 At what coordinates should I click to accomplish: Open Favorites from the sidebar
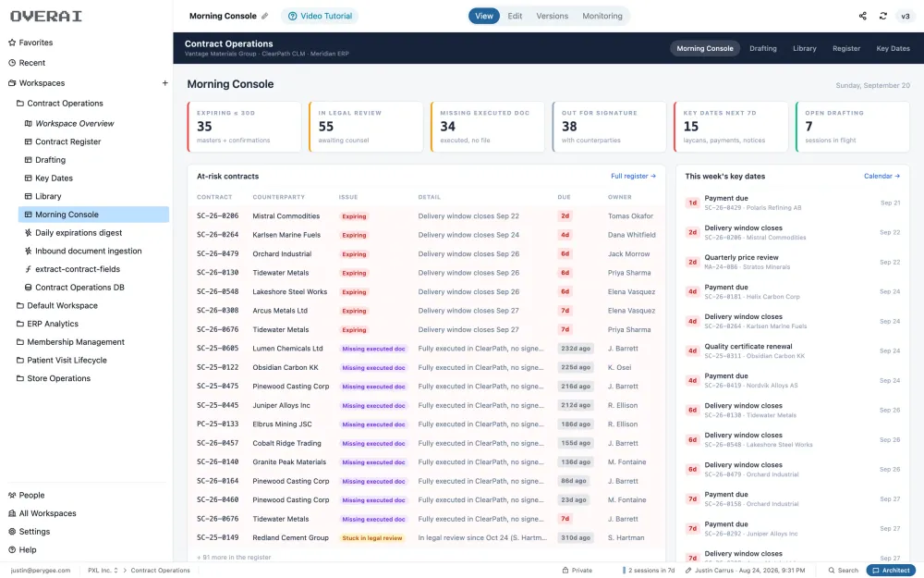(x=30, y=43)
